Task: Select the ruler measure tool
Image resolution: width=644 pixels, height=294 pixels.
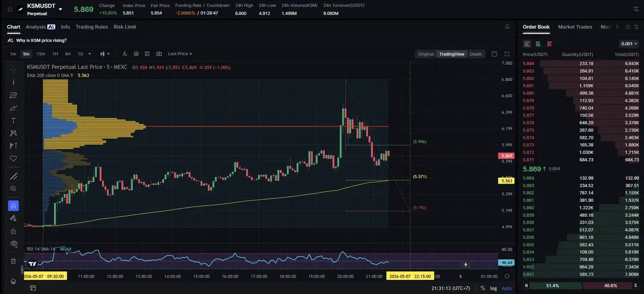Action: (x=13, y=177)
